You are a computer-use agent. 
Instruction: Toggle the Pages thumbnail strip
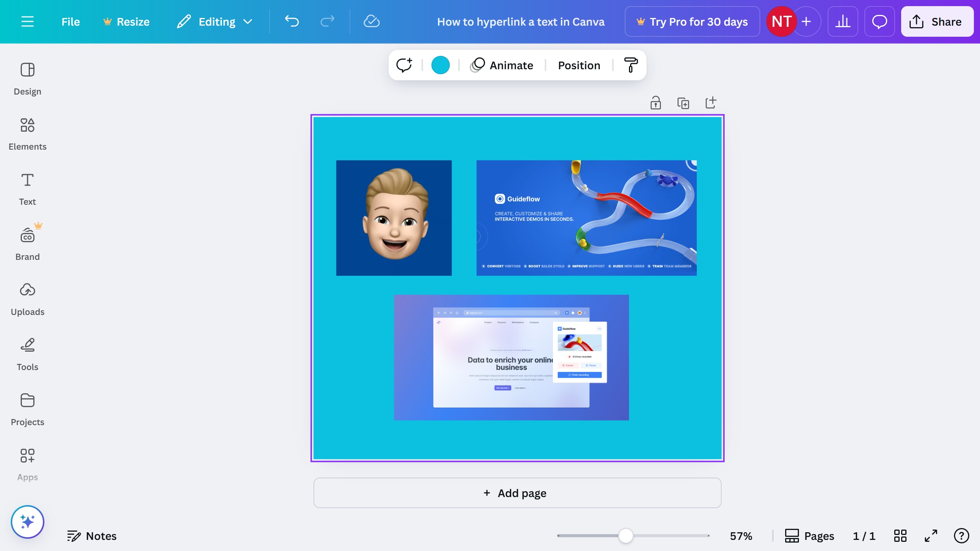click(x=809, y=536)
